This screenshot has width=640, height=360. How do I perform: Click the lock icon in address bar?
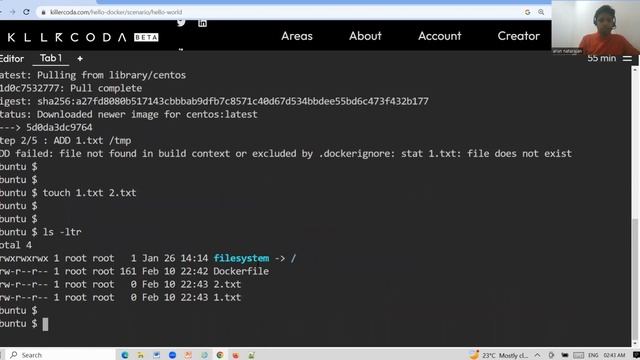(x=43, y=12)
